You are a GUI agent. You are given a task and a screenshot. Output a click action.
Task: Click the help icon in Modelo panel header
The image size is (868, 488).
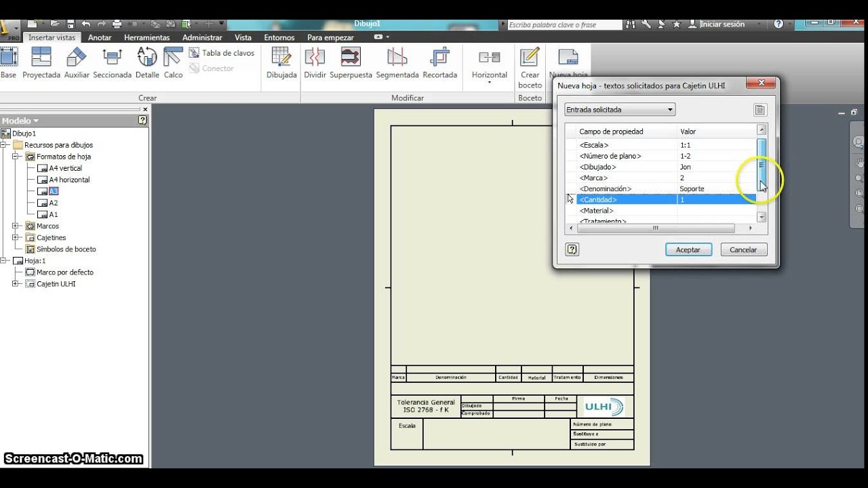point(142,120)
